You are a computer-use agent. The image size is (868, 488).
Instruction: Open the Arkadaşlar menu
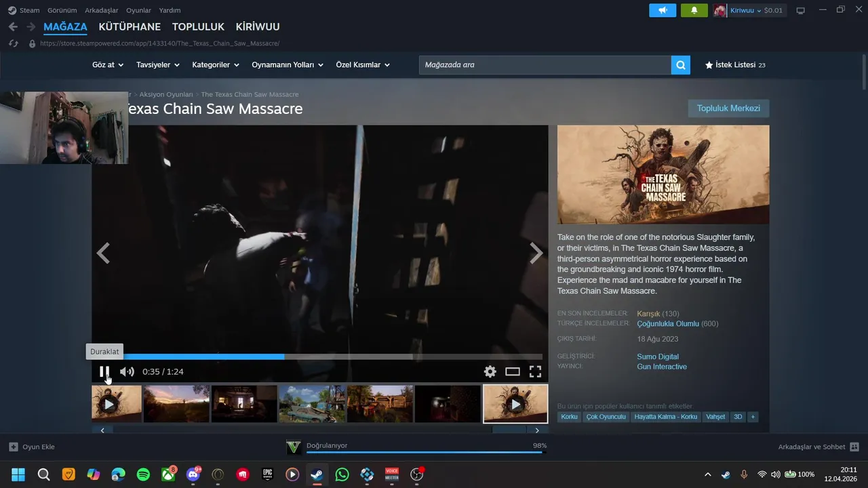102,10
